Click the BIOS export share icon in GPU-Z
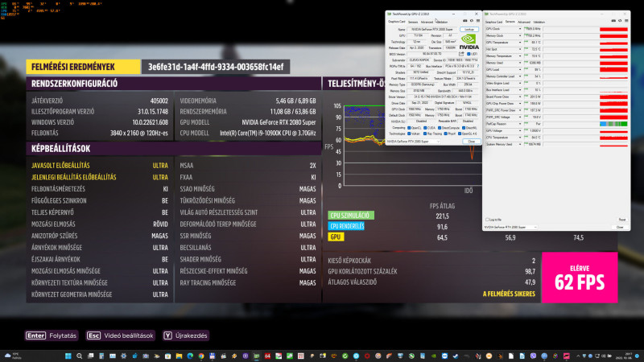This screenshot has height=362, width=644. click(x=461, y=54)
